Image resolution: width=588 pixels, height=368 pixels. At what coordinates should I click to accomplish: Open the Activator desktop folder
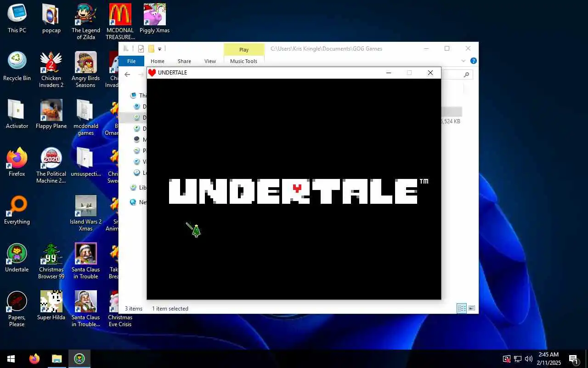click(x=17, y=115)
